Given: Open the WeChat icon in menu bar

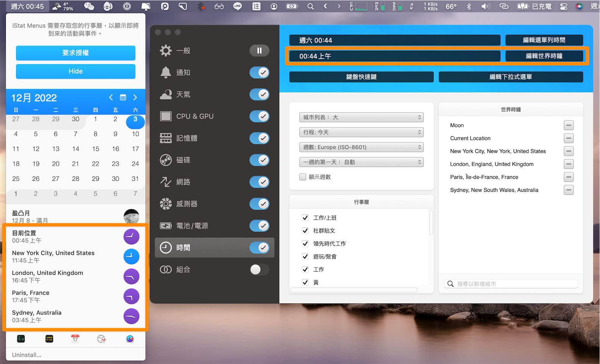Looking at the screenshot, I should (89, 6).
